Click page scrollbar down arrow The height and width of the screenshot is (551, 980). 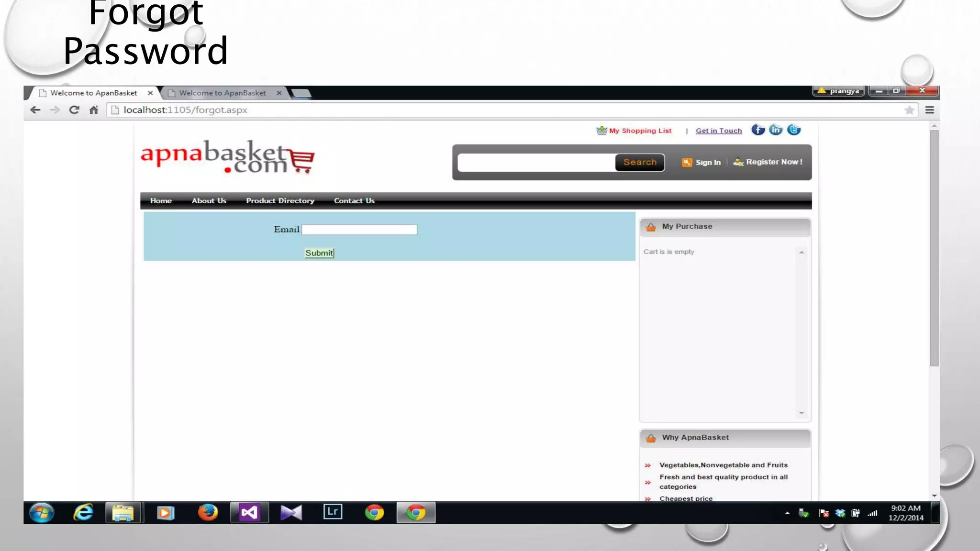point(935,496)
